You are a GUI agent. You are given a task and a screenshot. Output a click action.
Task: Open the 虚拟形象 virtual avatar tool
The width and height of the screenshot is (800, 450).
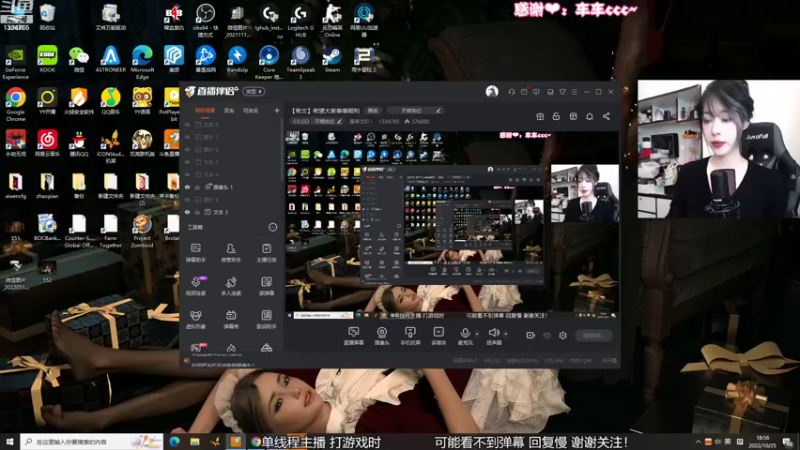(x=195, y=319)
